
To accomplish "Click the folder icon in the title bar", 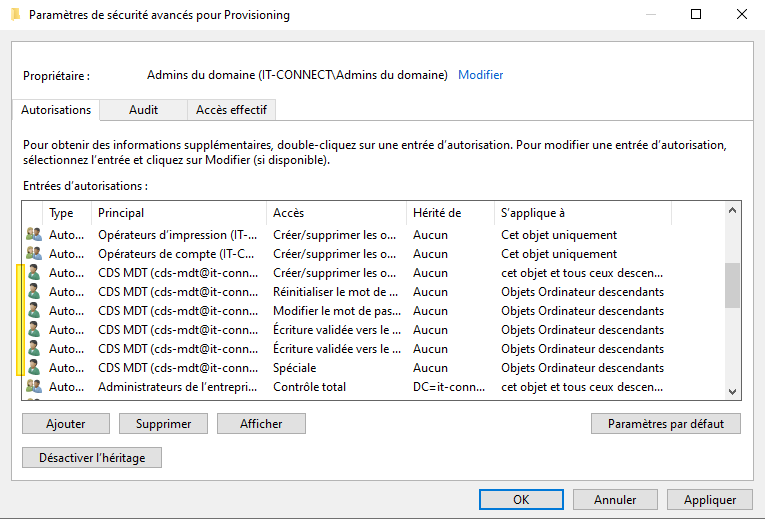I will [15, 15].
